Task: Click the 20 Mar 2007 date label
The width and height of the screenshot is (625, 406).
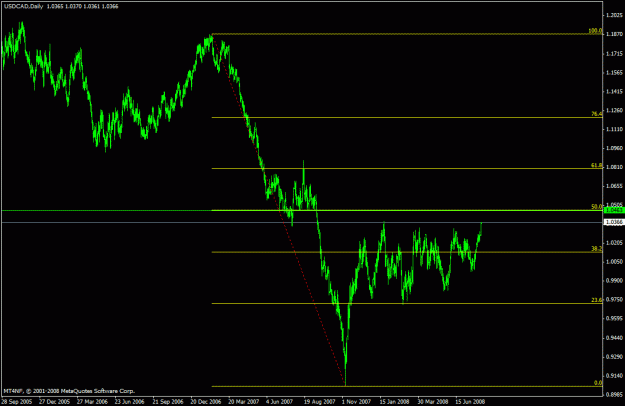Action: pos(244,402)
